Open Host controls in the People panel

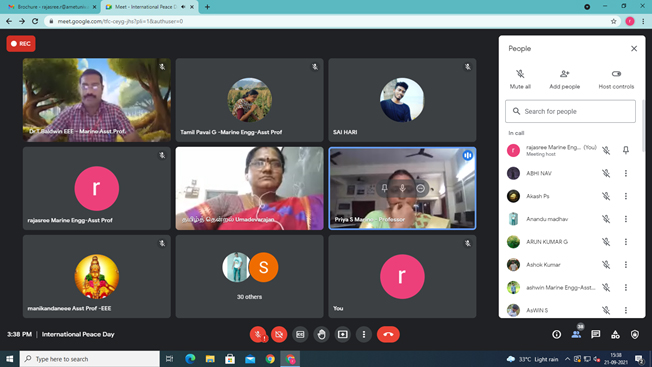[x=616, y=79]
